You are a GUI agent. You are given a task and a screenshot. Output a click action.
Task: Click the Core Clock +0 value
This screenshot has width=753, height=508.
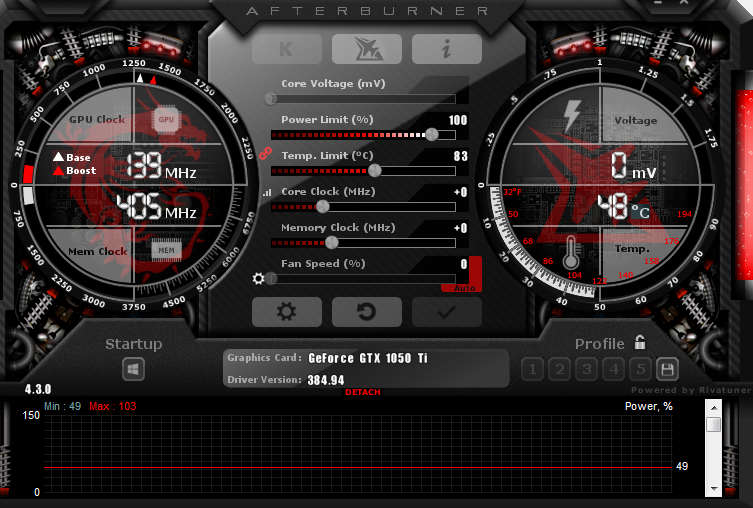(461, 192)
